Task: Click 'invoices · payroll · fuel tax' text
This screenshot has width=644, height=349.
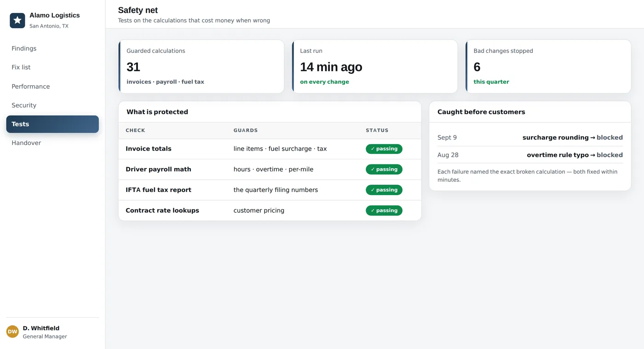Action: (x=165, y=82)
